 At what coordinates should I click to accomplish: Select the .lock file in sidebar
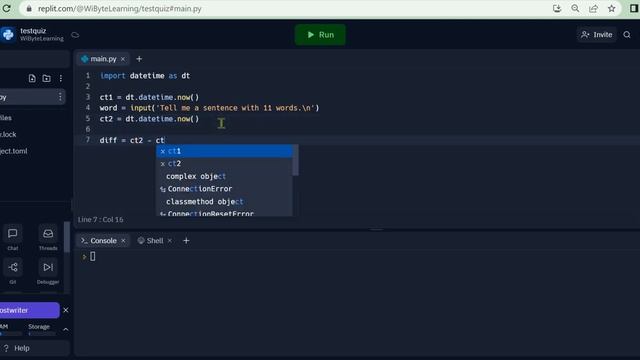pos(8,134)
